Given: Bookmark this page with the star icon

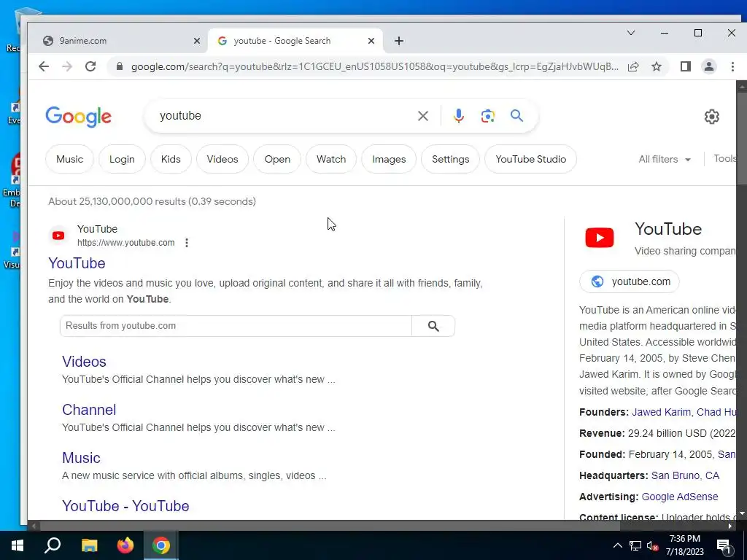Looking at the screenshot, I should point(657,66).
